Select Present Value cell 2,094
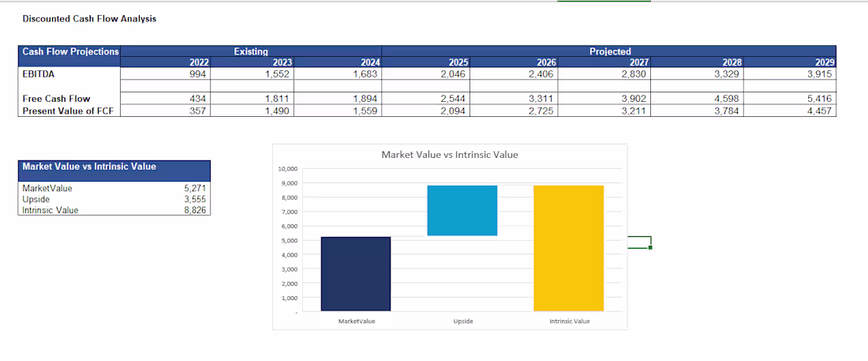The height and width of the screenshot is (361, 868). tap(425, 111)
